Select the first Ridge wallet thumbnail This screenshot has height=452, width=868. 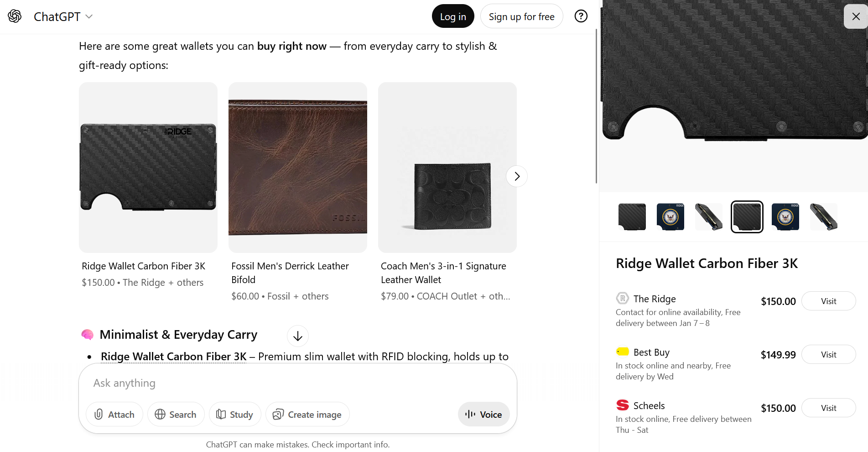[x=632, y=216]
